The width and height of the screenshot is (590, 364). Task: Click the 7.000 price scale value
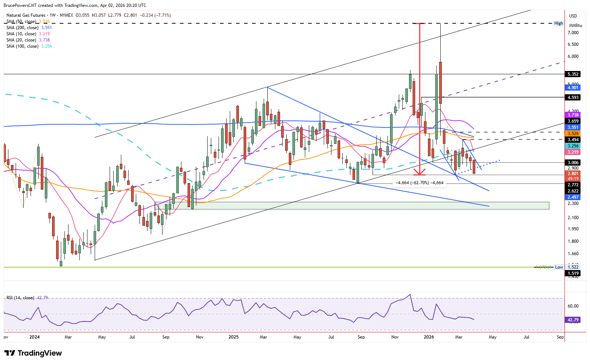(x=573, y=33)
